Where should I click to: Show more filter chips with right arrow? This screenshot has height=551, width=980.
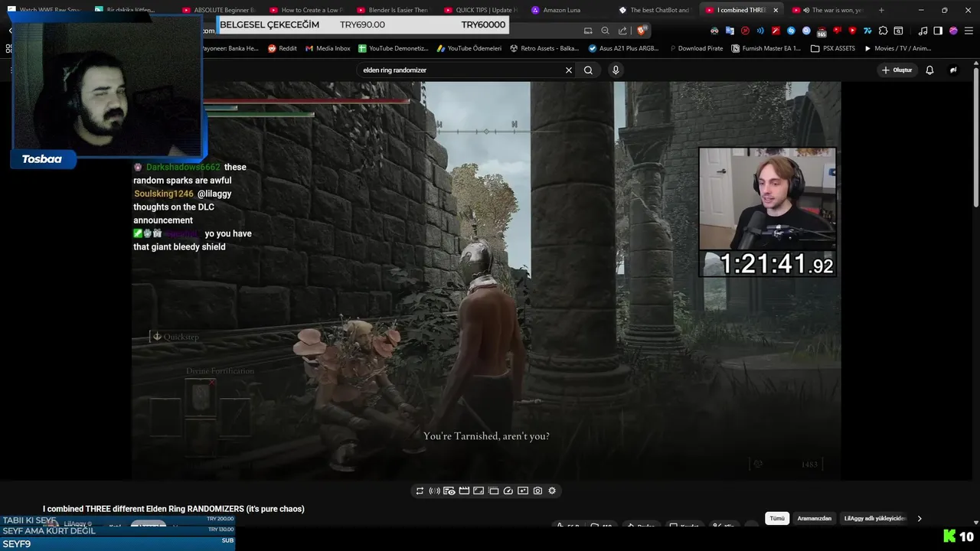pyautogui.click(x=920, y=518)
